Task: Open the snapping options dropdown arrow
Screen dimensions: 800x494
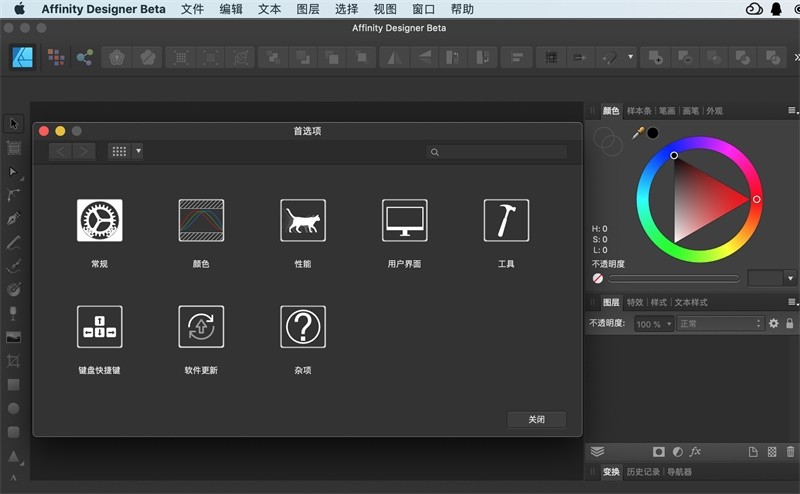Action: (631, 57)
